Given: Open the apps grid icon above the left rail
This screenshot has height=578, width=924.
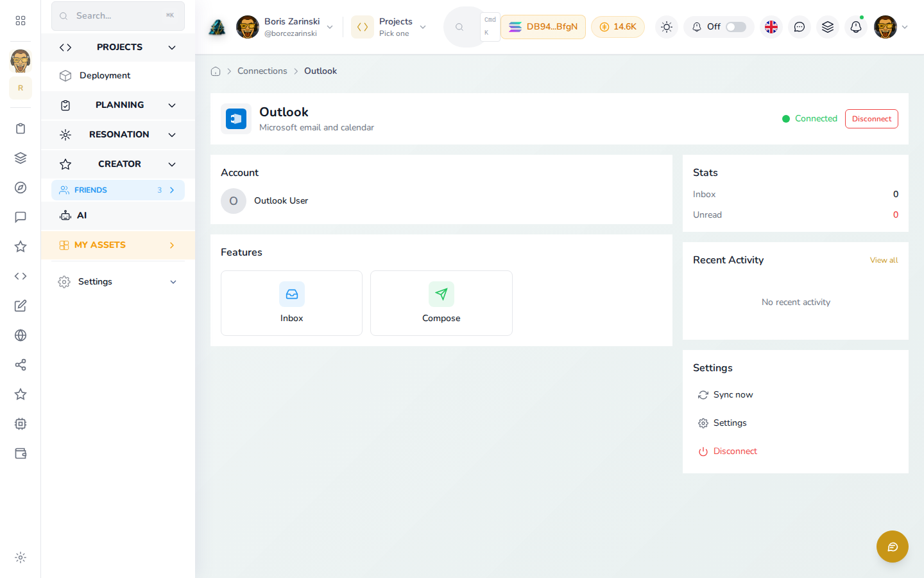Looking at the screenshot, I should pos(21,21).
